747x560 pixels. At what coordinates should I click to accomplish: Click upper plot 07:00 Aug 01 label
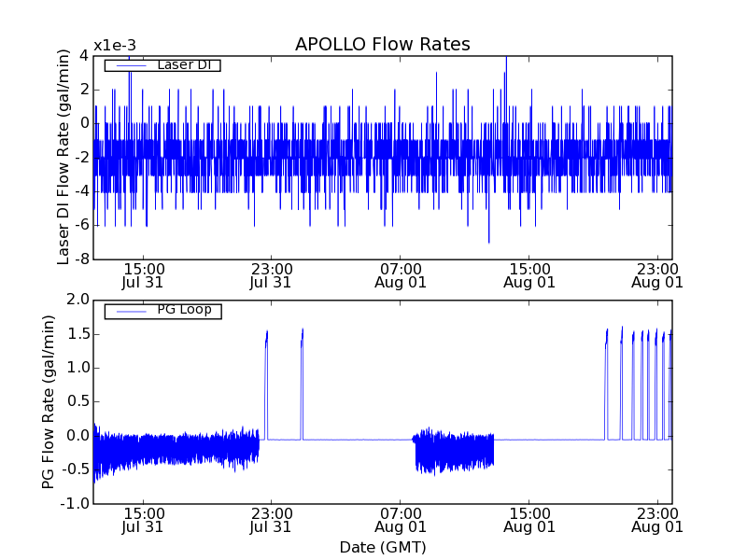coord(401,275)
